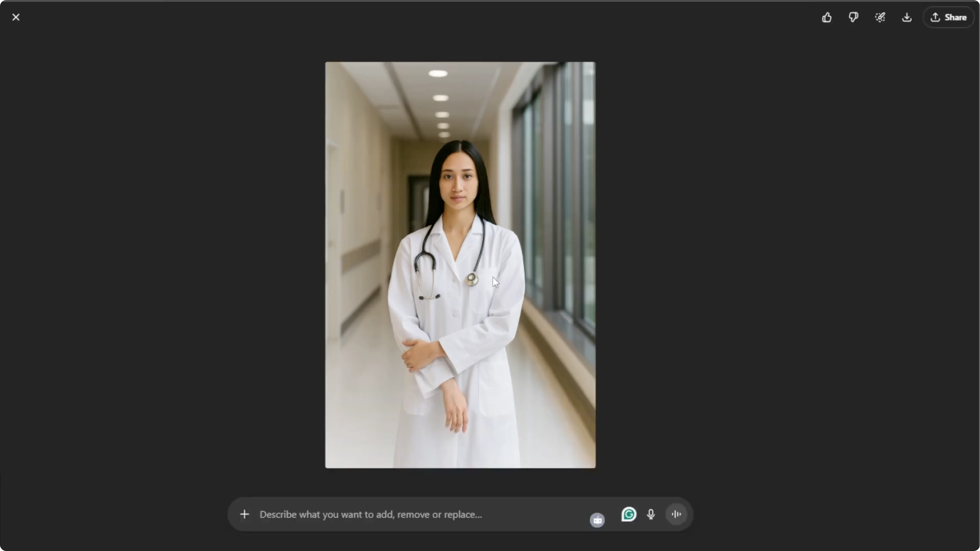
Task: Give the image a thumbs down
Action: tap(853, 17)
